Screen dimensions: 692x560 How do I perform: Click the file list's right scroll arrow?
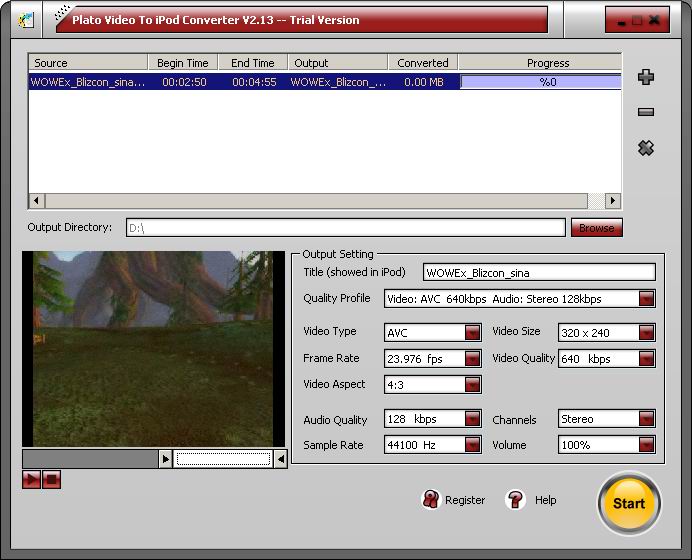[613, 201]
